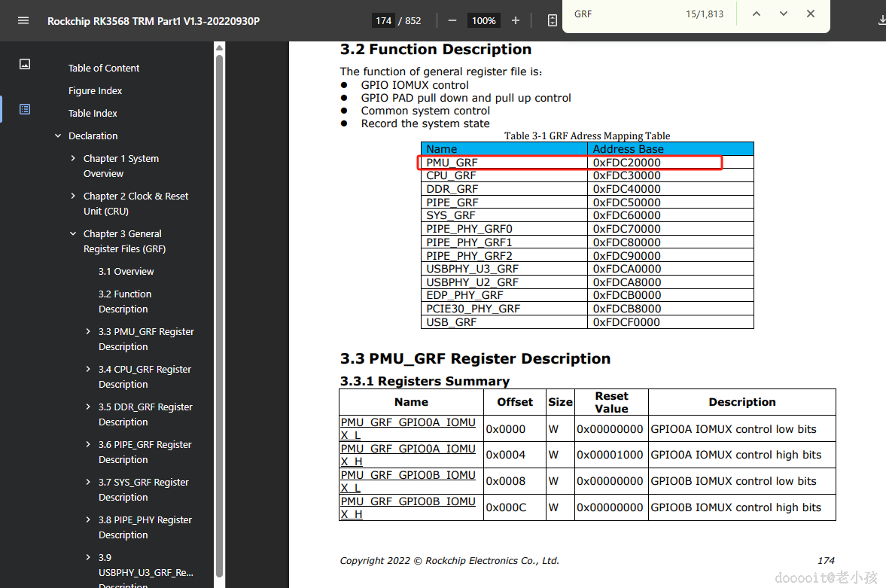Expand 3.3 PMU_GRF Register Description outline

[88, 332]
